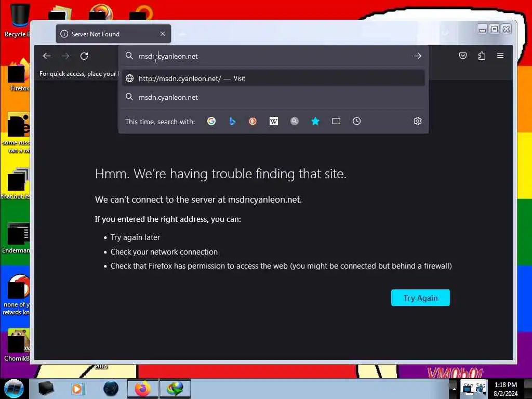The width and height of the screenshot is (532, 399).
Task: Open the globe download manager taskbar icon
Action: point(175,389)
